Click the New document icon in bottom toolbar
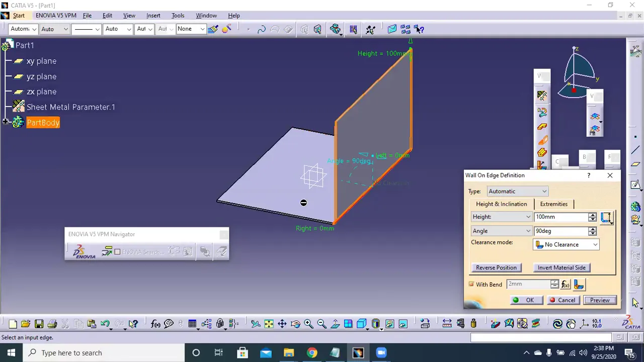Screen dimensions: 644x362 coord(13,324)
